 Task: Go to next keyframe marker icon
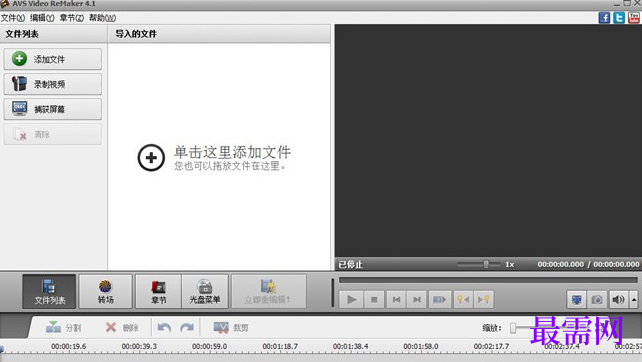(484, 300)
